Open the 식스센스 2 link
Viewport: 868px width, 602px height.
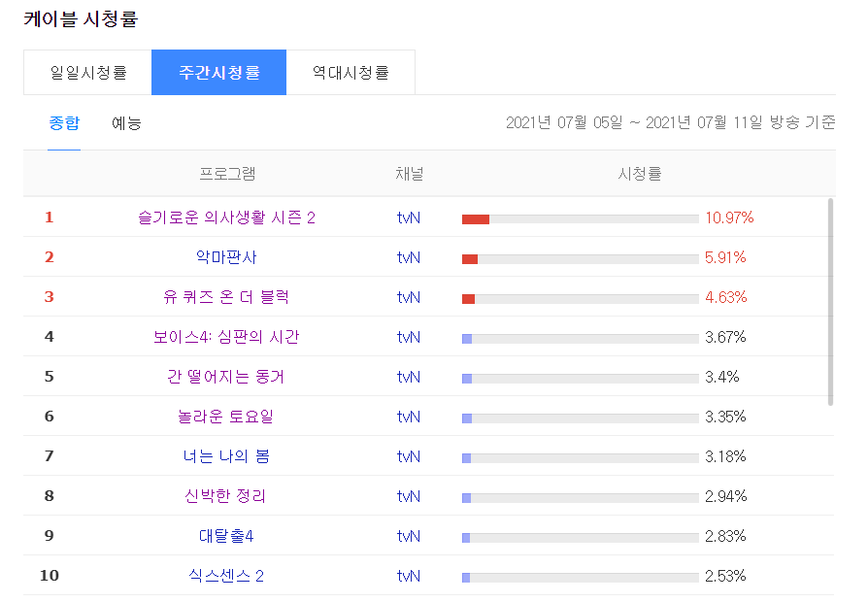pyautogui.click(x=226, y=577)
